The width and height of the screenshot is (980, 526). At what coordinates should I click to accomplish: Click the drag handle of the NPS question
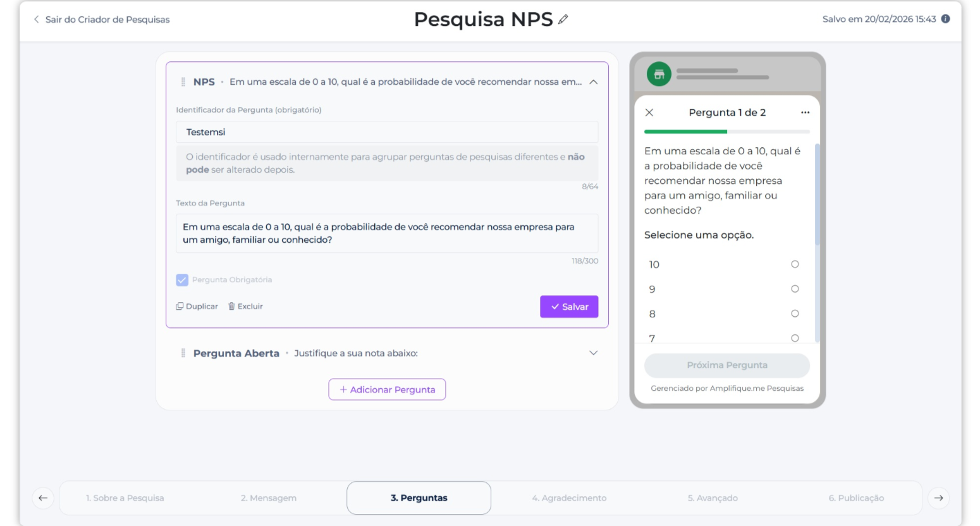(x=183, y=82)
